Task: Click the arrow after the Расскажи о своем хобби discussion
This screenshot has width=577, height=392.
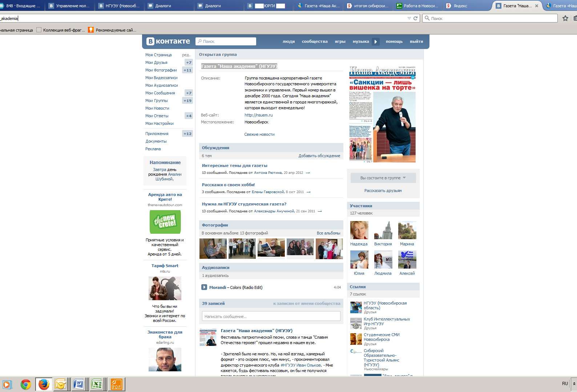Action: point(308,192)
